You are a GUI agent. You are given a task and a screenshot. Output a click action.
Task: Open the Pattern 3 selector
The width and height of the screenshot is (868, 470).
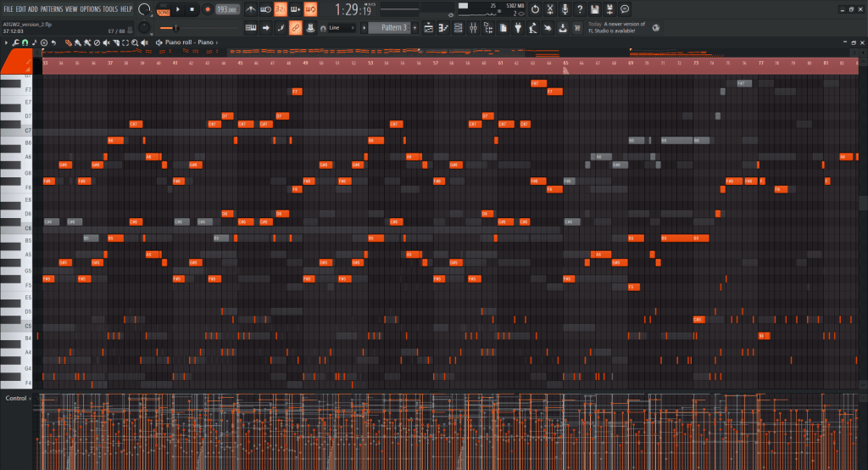coord(392,28)
